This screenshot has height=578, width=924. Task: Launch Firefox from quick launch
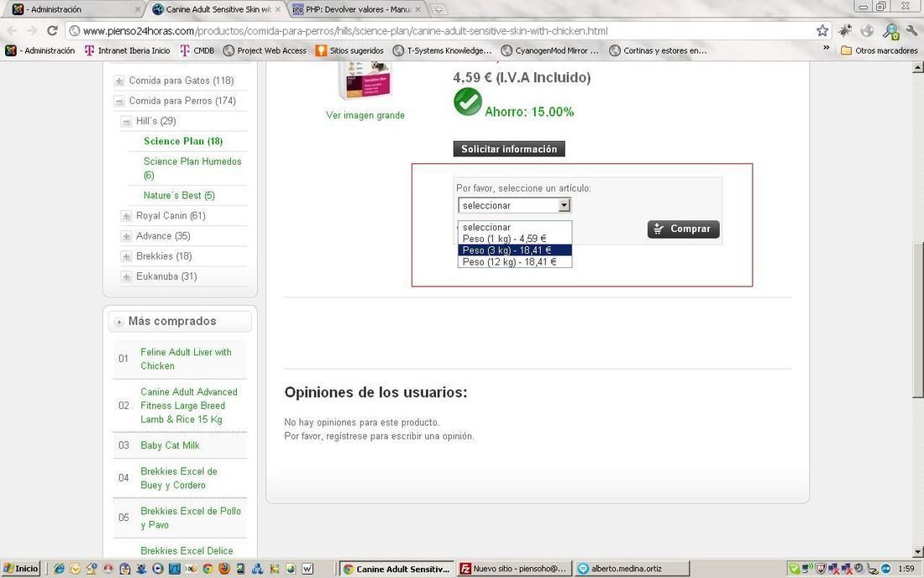pyautogui.click(x=224, y=569)
